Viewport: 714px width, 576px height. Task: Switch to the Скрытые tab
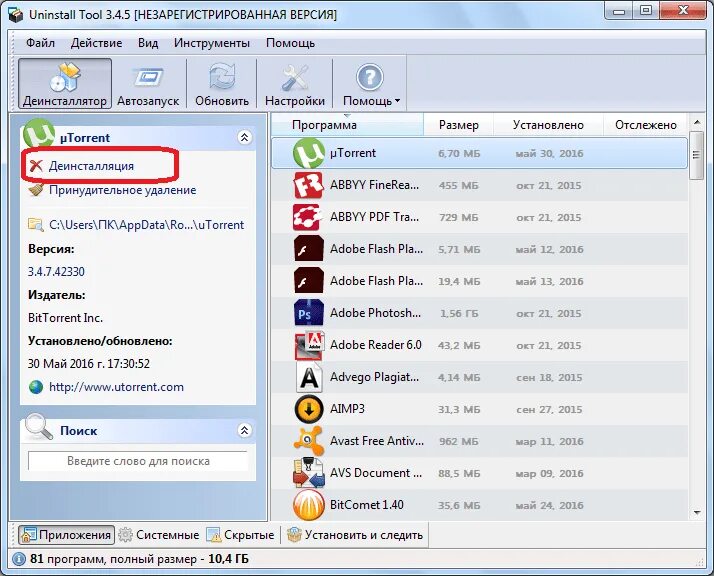tap(240, 535)
